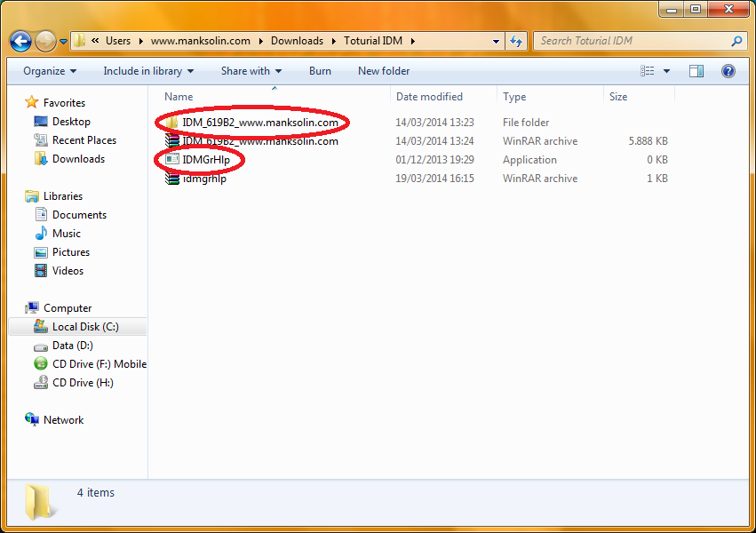Go back with the Back arrow button

[x=20, y=42]
